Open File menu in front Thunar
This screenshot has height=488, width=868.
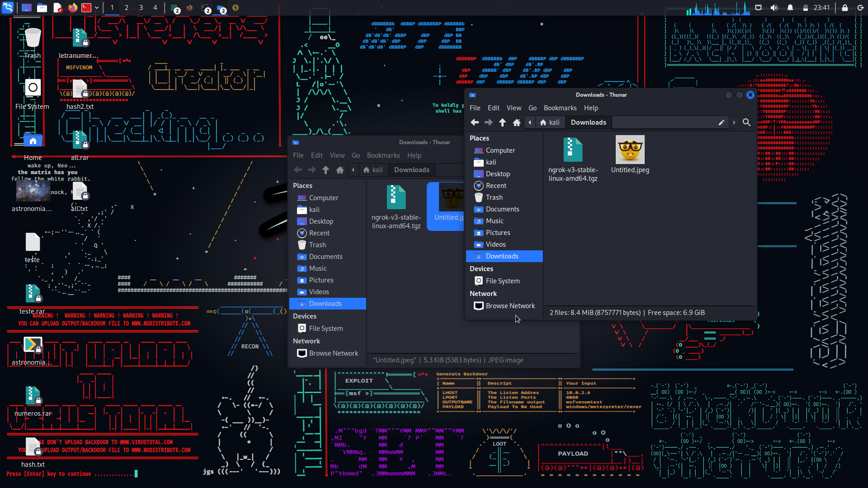pos(475,108)
